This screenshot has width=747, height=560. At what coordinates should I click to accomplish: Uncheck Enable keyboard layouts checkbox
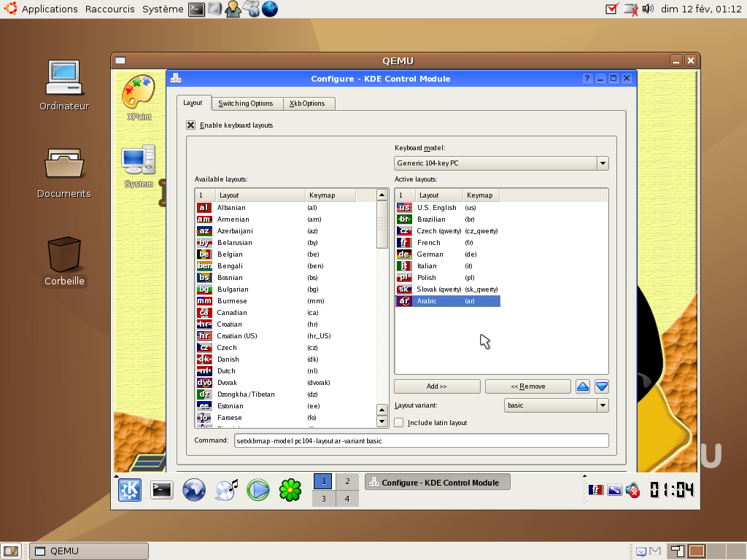191,125
